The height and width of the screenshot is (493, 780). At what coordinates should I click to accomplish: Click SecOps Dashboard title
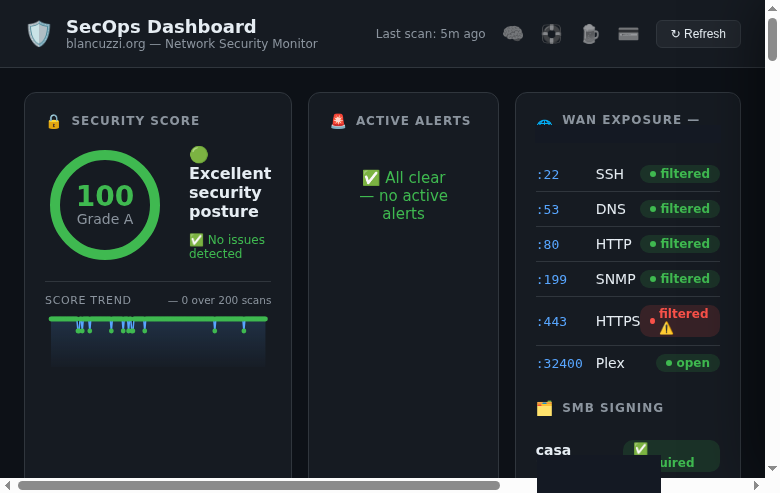[161, 26]
